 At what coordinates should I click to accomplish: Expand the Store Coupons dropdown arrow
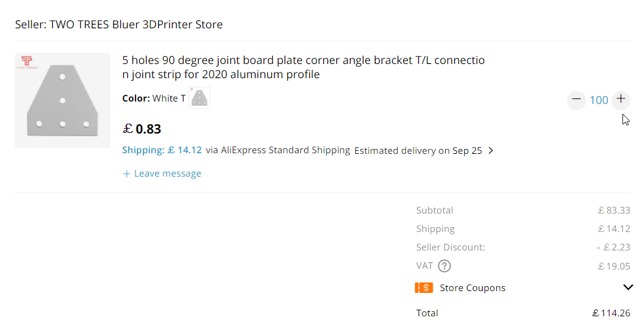click(x=628, y=287)
